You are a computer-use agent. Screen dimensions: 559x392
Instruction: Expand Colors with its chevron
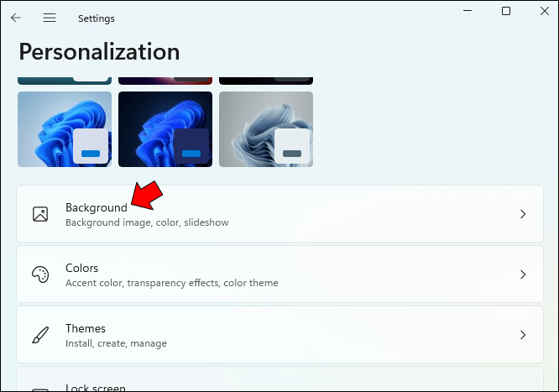[523, 274]
